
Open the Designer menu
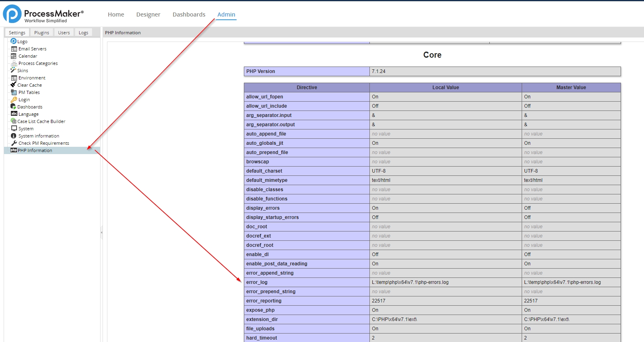point(148,15)
